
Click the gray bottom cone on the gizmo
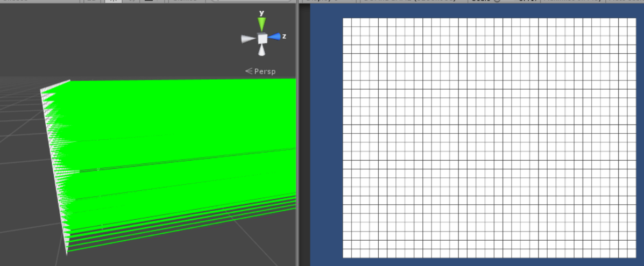pyautogui.click(x=262, y=50)
